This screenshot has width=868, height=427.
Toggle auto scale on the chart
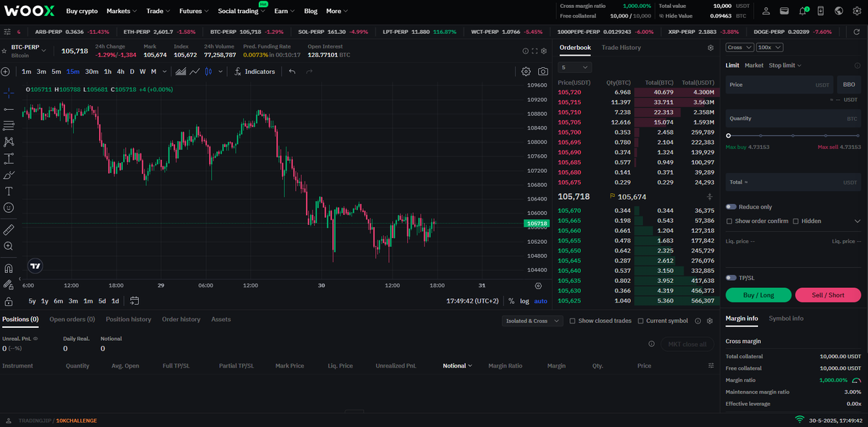(x=541, y=301)
